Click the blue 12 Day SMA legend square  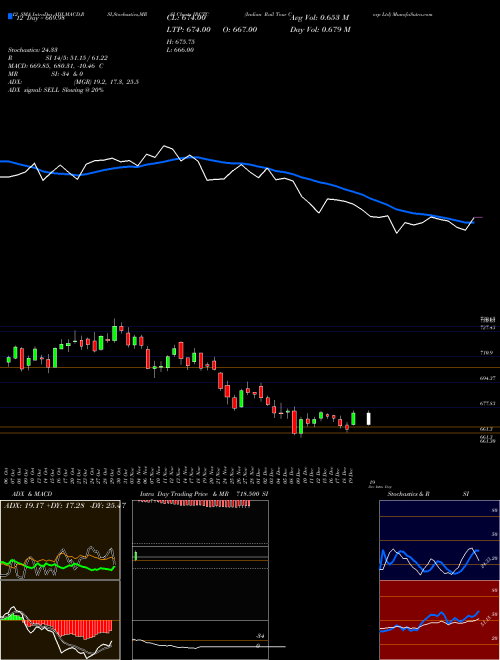click(x=10, y=16)
